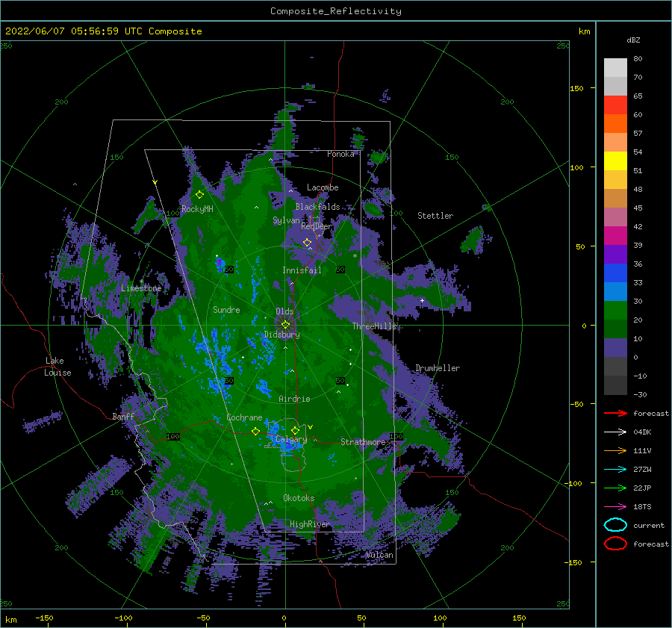Image resolution: width=672 pixels, height=628 pixels.
Task: Select the 30–33 dBZ light blue swatch
Action: coord(615,292)
